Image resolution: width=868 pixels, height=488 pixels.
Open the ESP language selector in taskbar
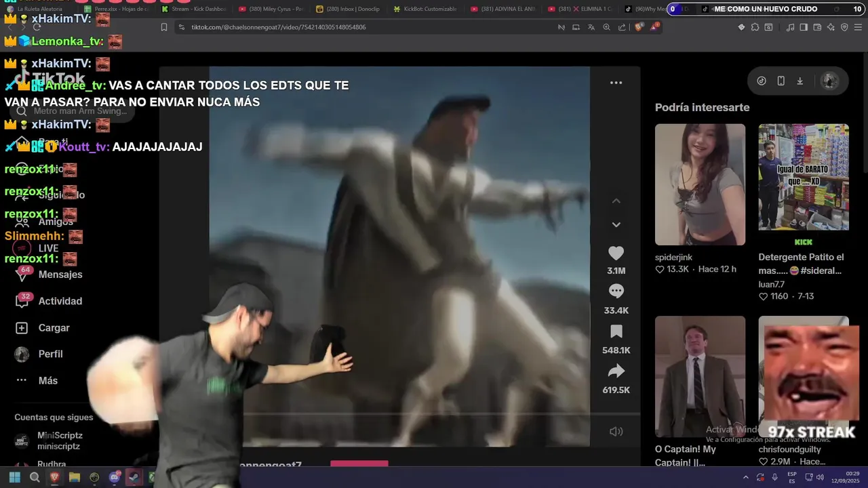point(792,477)
